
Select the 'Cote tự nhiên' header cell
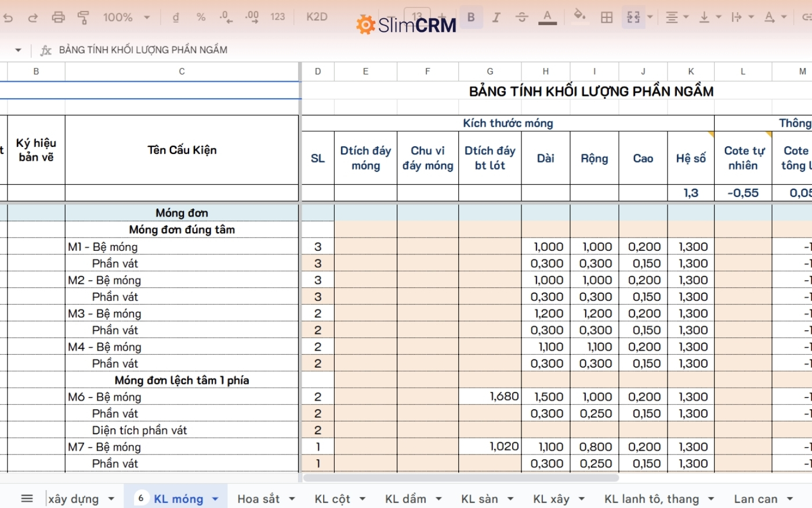(x=744, y=158)
